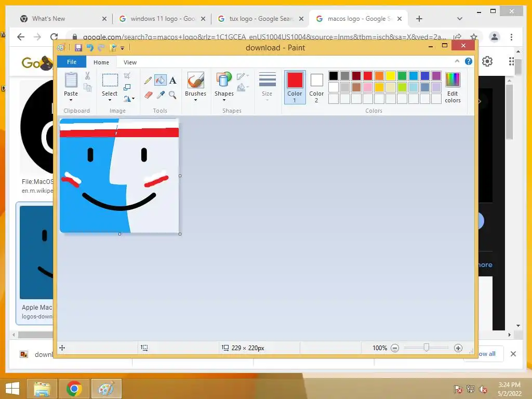Click Edit colors button
The image size is (532, 399).
tap(453, 87)
